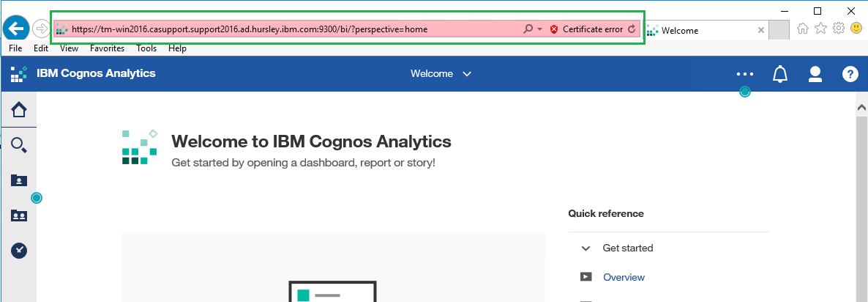
Task: Open Team content folder icon
Action: (x=19, y=216)
